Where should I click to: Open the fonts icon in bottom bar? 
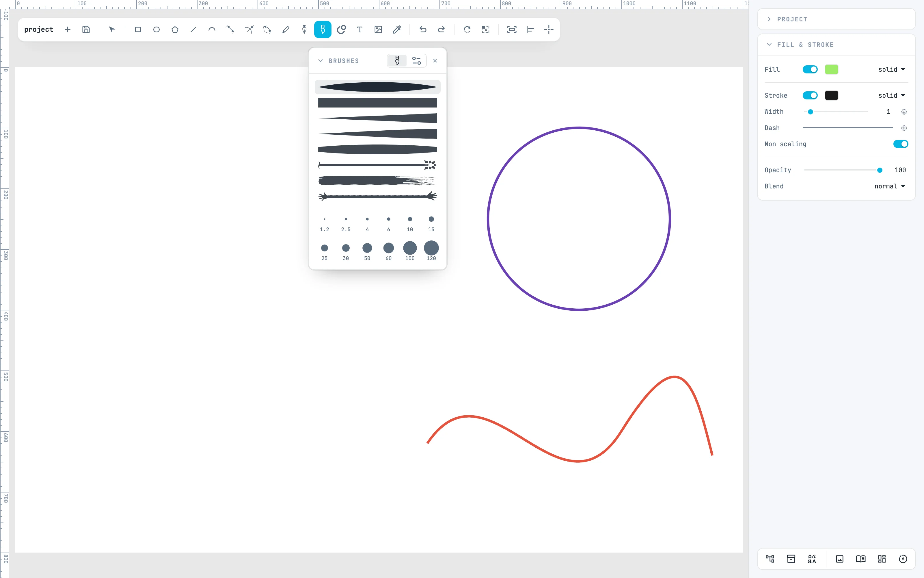(x=812, y=559)
